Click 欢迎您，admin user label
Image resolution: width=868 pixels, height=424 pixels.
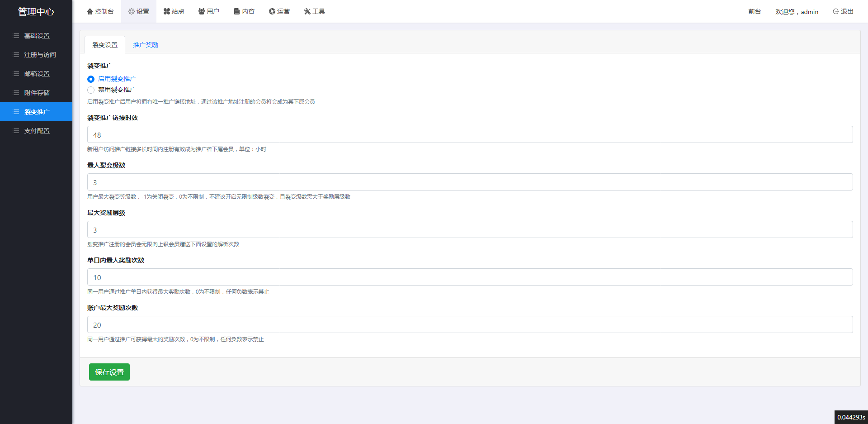tap(797, 12)
